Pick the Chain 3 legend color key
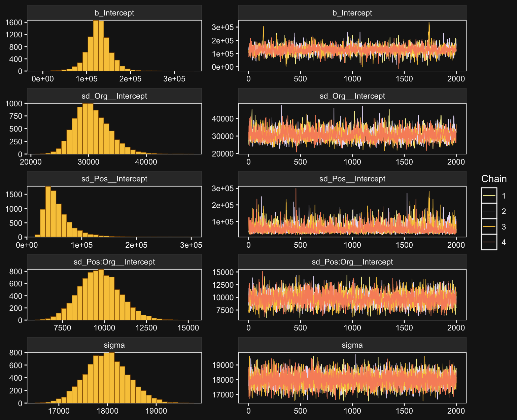517x420 pixels. (x=489, y=226)
